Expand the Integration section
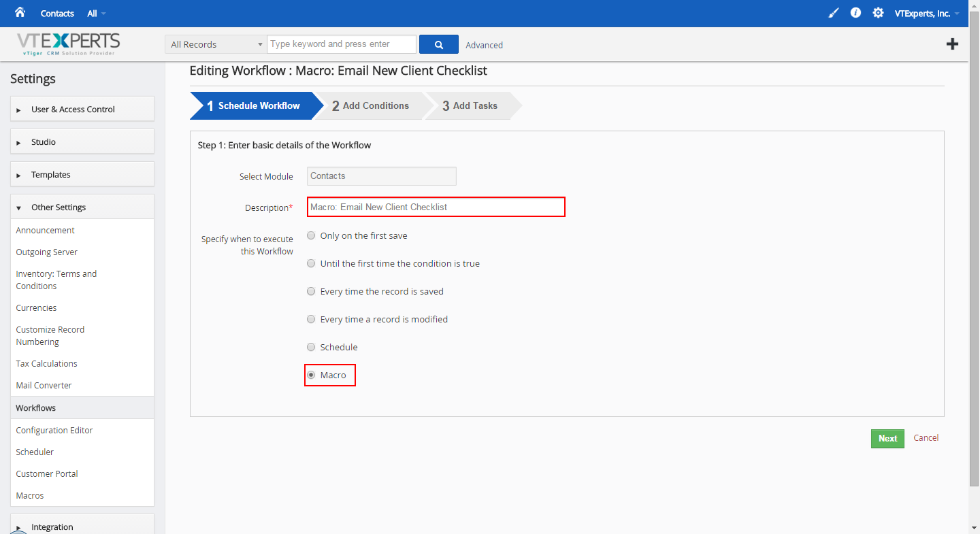Viewport: 980px width, 534px height. (x=82, y=524)
